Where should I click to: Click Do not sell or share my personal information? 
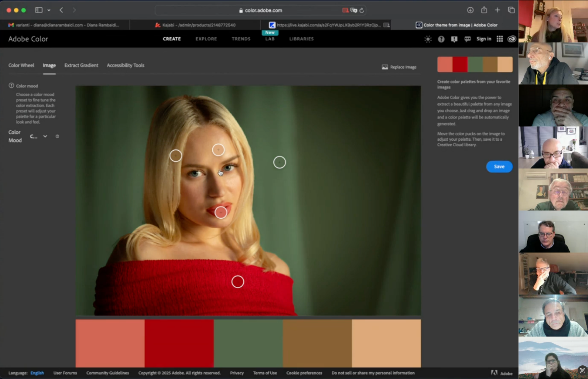373,373
